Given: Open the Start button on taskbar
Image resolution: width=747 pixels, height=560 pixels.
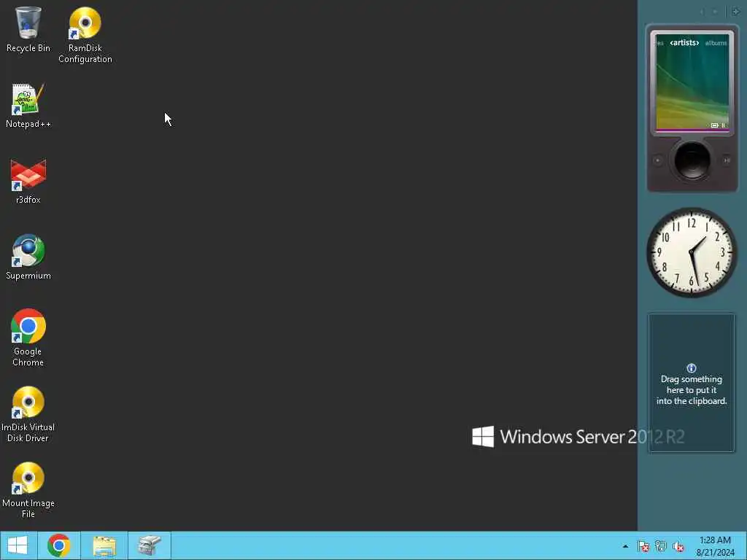Looking at the screenshot, I should tap(18, 545).
